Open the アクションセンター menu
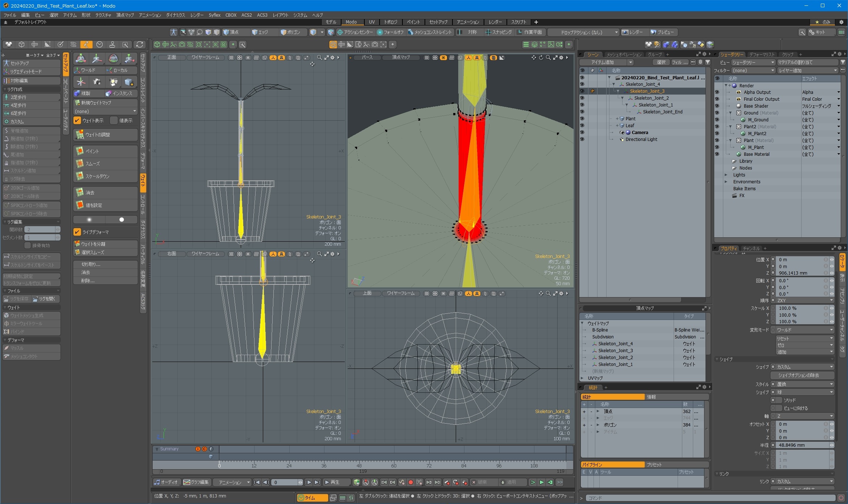 [x=355, y=32]
